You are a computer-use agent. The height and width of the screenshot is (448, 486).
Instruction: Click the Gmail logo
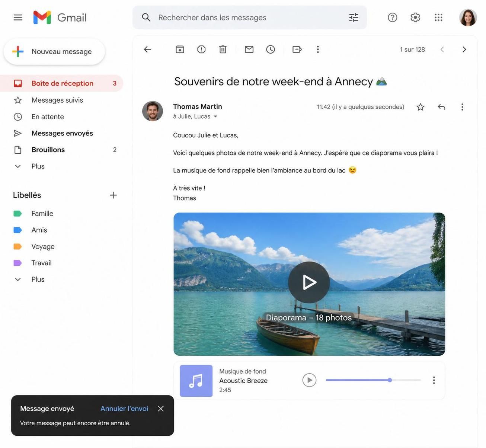[x=60, y=17]
